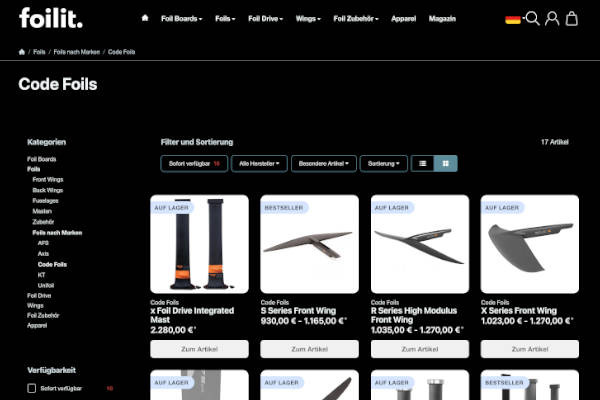Viewport: 600px width, 400px height.
Task: Select Foils nach Marken in sidebar
Action: tap(57, 233)
